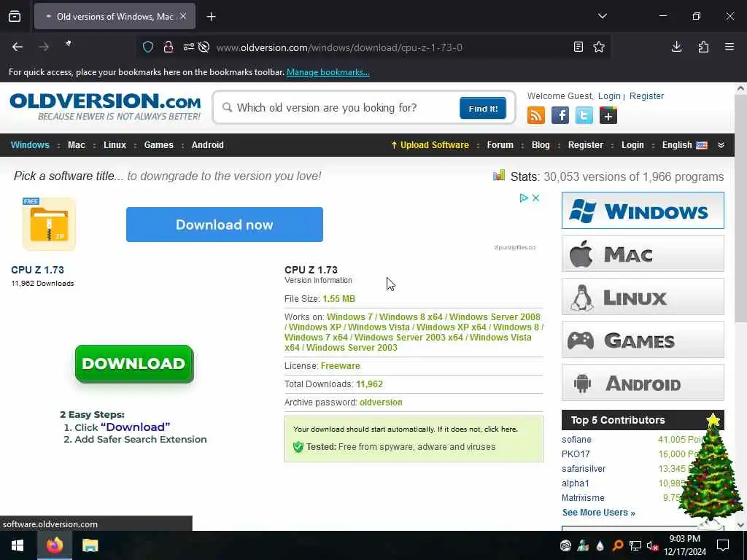The width and height of the screenshot is (747, 560).
Task: Click Firefox icon in taskbar
Action: point(54,545)
